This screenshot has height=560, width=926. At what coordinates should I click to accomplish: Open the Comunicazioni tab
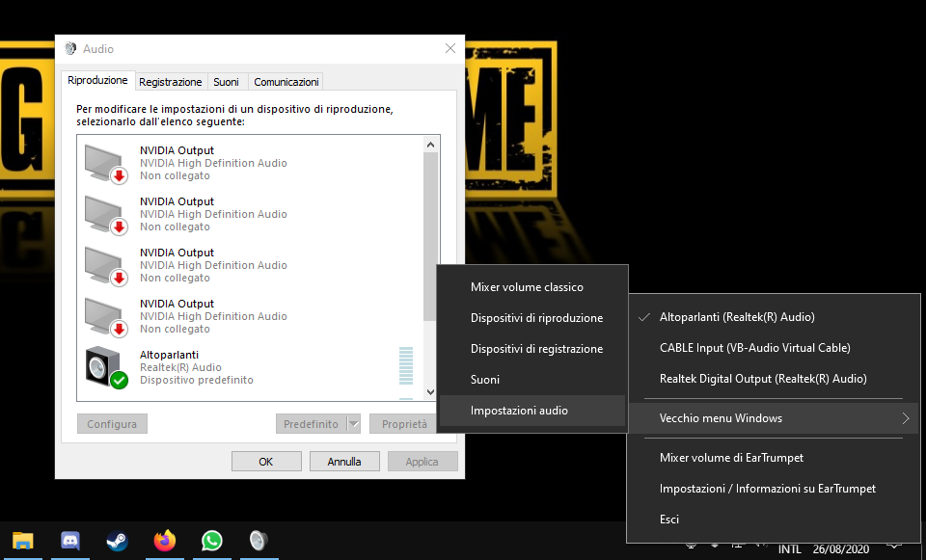click(x=286, y=82)
